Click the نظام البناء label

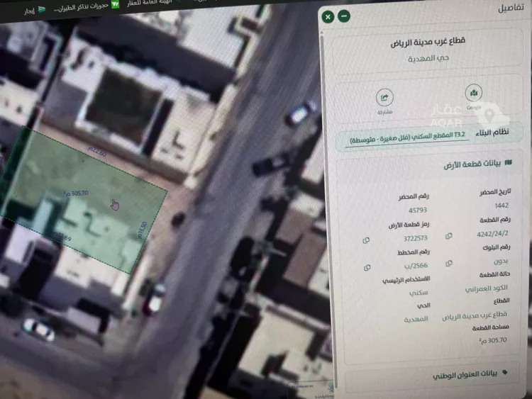tap(492, 133)
